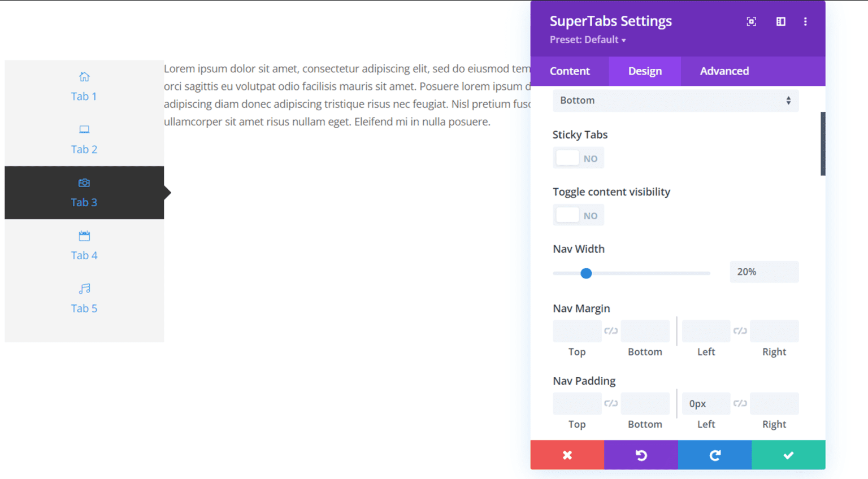Select the home icon on Tab 1
Image resolution: width=868 pixels, height=479 pixels.
[x=84, y=76]
